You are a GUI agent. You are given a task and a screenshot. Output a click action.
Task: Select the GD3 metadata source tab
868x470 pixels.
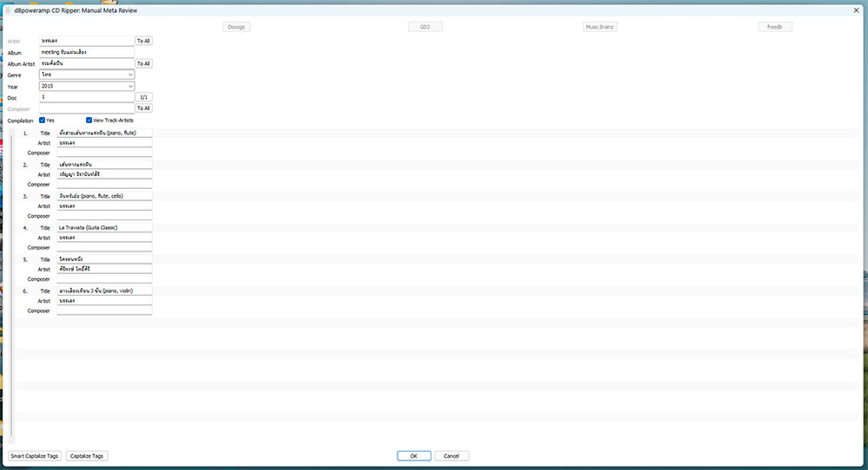(x=424, y=27)
